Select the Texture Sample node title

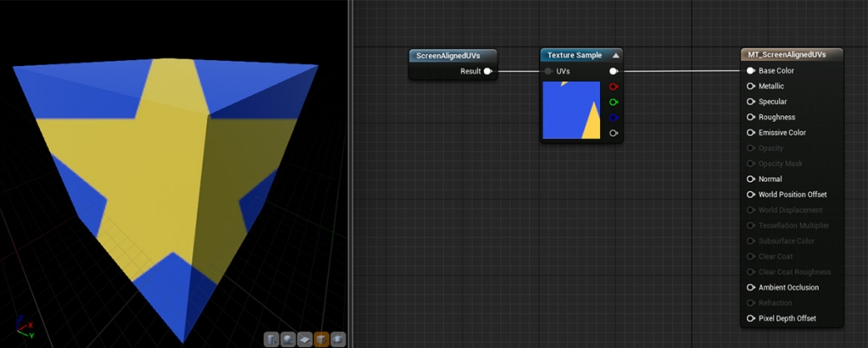(x=575, y=55)
